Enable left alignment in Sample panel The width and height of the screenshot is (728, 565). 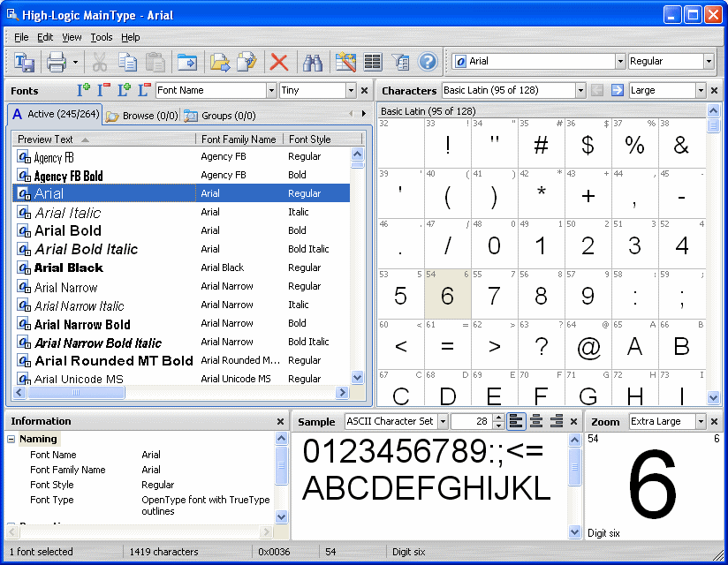516,421
